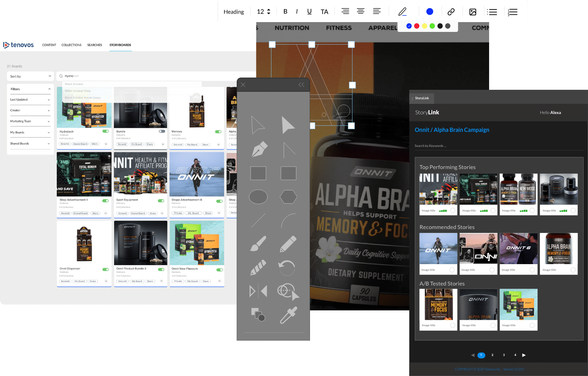Select the Paintbrush tool
Viewport: 588px width, 376px height.
tap(258, 243)
